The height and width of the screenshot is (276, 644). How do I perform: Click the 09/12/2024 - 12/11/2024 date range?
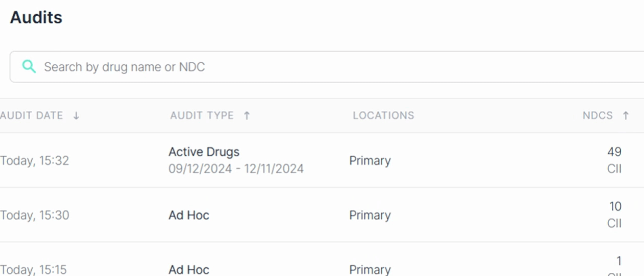236,169
